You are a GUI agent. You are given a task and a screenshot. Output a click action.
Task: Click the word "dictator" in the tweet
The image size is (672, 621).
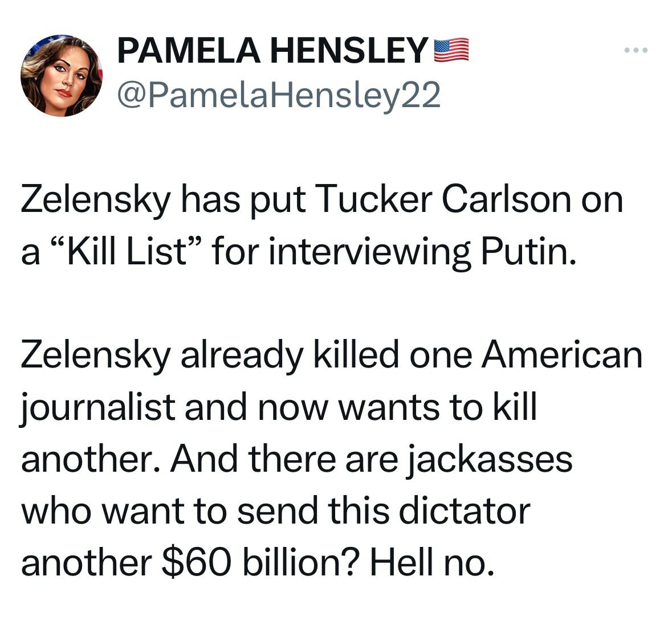click(x=463, y=510)
